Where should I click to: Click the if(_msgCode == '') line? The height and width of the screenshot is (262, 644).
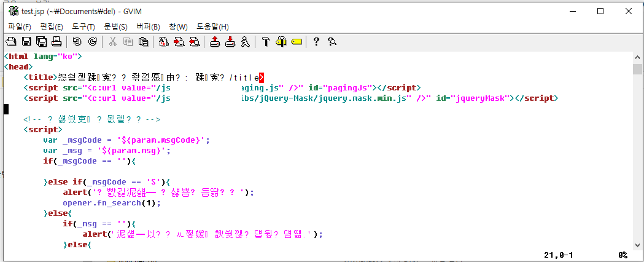89,161
